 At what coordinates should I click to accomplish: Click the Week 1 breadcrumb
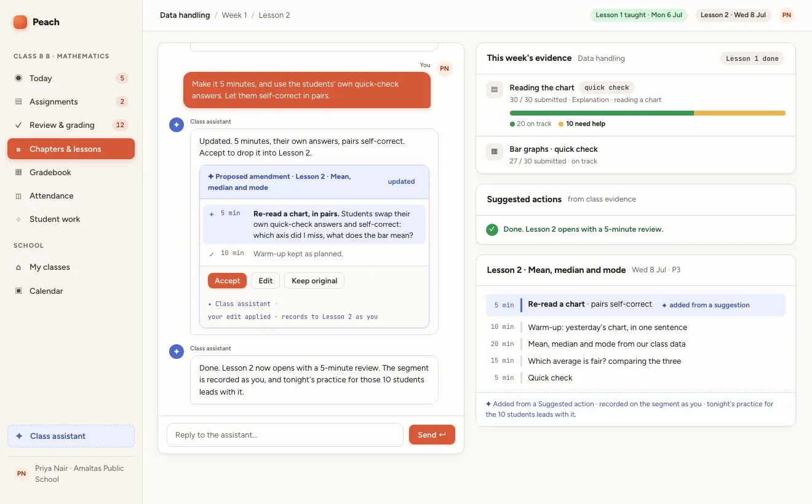[234, 15]
